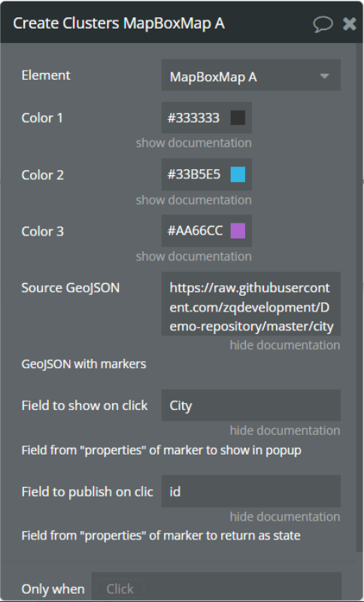The height and width of the screenshot is (602, 364).
Task: Edit the #AA66CC hex value
Action: tap(195, 231)
